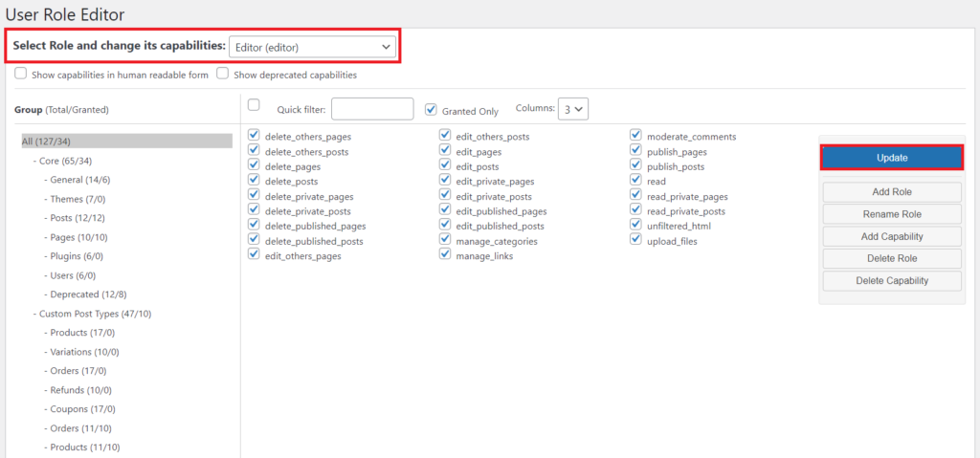The image size is (980, 458).
Task: Click the Rename Role button
Action: point(891,214)
